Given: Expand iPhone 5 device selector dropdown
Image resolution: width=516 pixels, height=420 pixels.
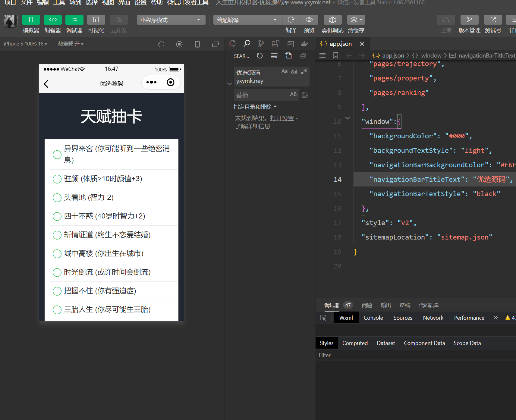Looking at the screenshot, I should point(26,44).
